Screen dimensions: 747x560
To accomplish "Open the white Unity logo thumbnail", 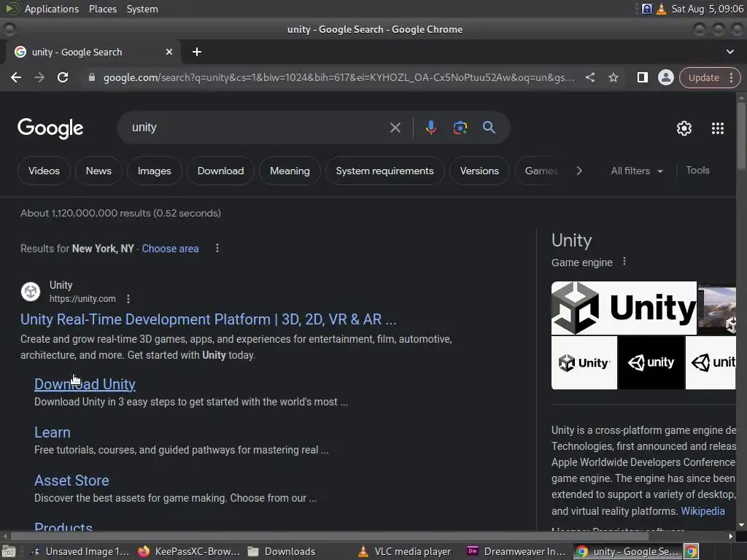I will pos(584,363).
